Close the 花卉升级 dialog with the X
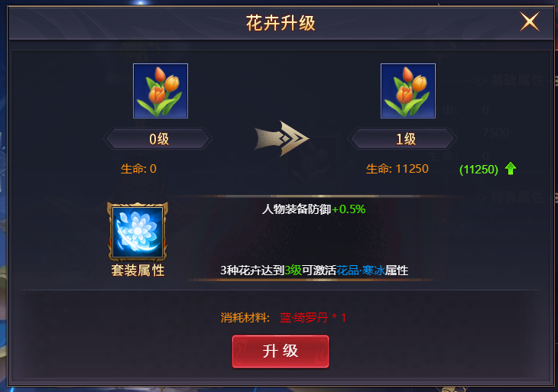Viewport: 558px width, 392px height. tap(530, 21)
